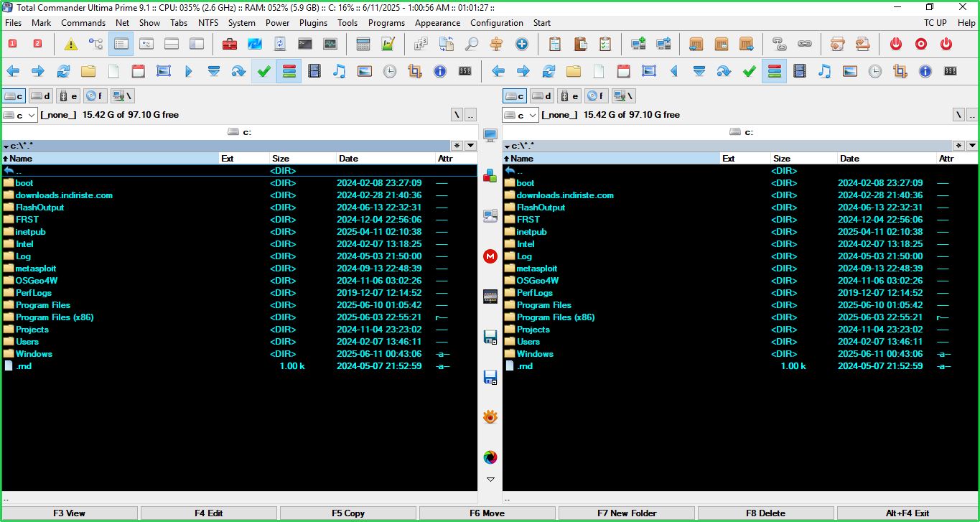The height and width of the screenshot is (522, 980).
Task: Open the NTFS menu
Action: pos(208,22)
